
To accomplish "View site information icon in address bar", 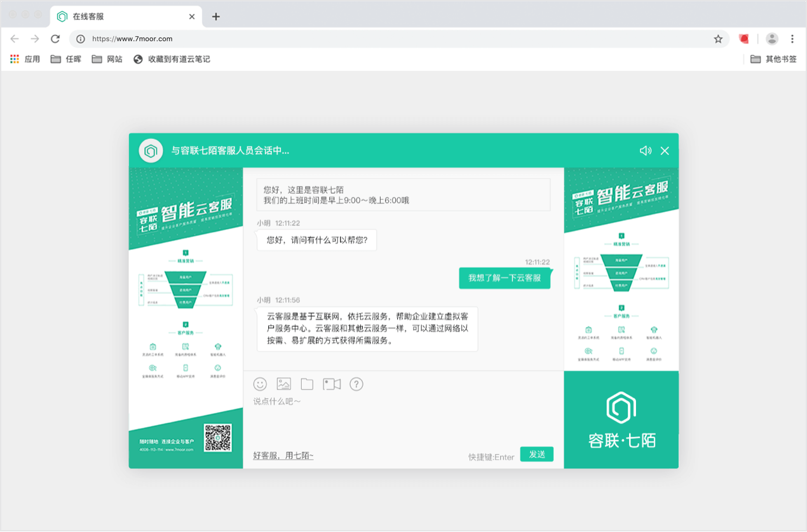I will coord(81,39).
